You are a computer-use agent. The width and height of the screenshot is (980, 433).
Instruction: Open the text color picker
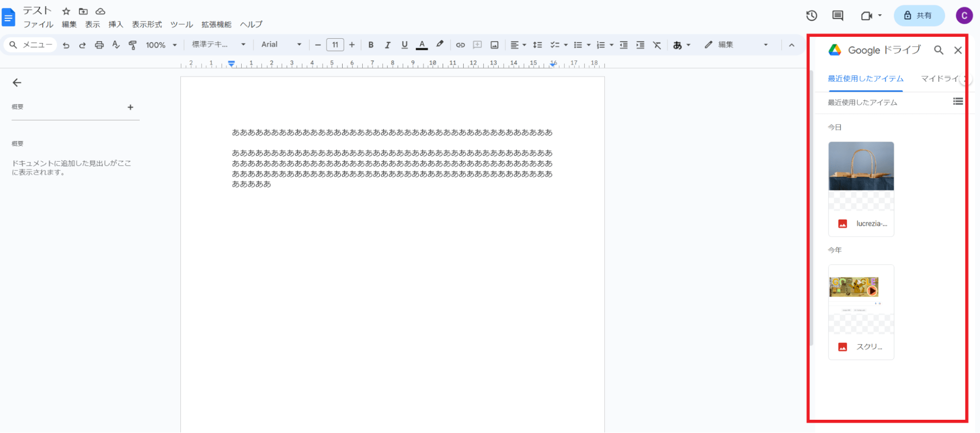422,45
